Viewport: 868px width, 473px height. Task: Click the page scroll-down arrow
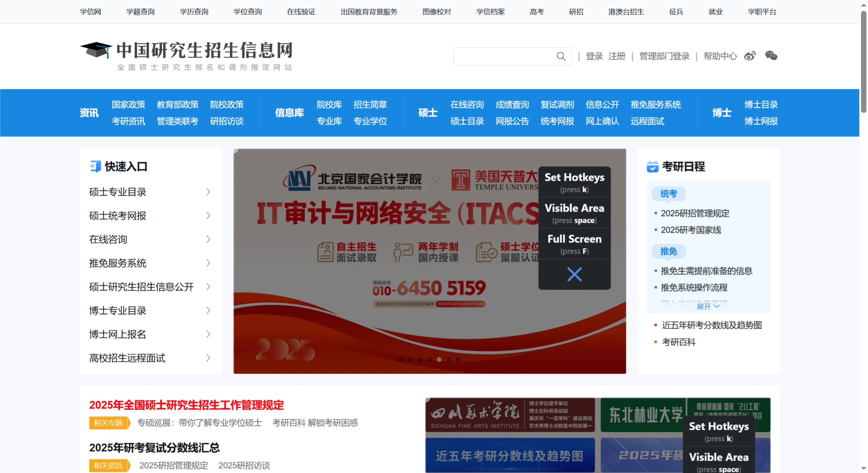coord(864,468)
